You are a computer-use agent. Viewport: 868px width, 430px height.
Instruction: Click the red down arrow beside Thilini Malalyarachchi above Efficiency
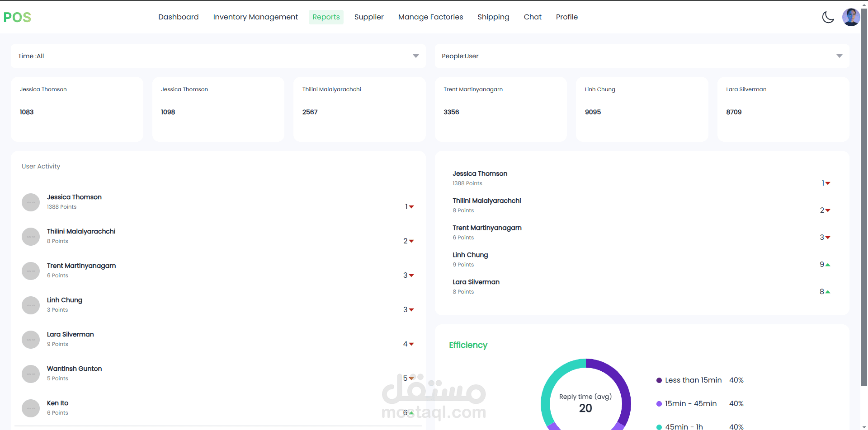point(828,210)
